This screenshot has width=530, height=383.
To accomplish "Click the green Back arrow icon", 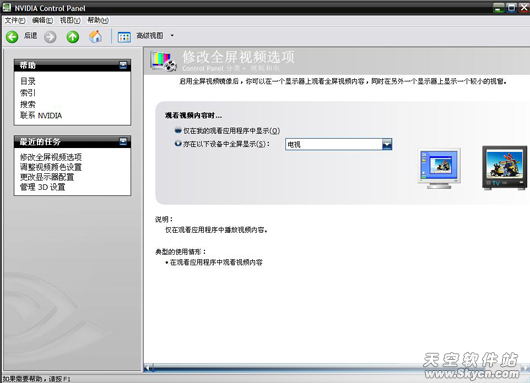I will coord(12,37).
